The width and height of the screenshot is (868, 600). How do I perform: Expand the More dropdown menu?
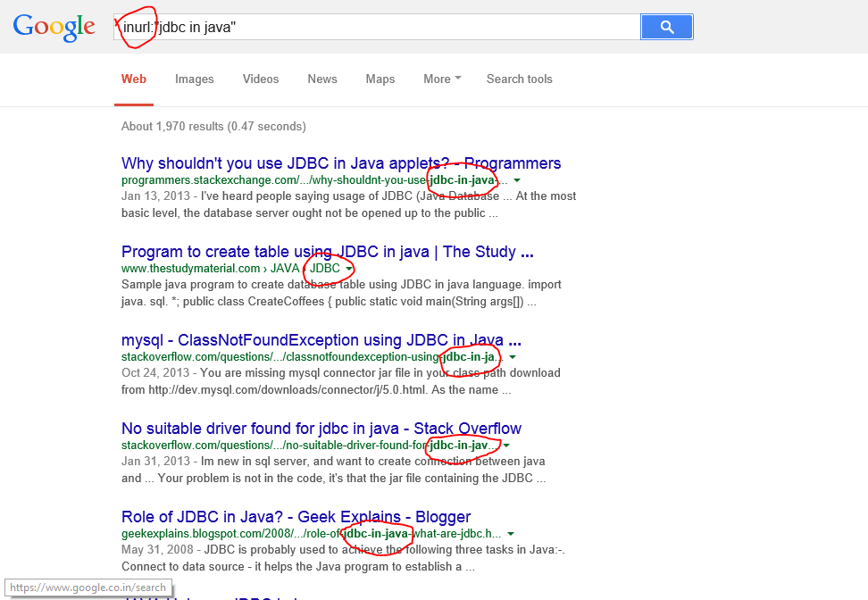coord(442,79)
